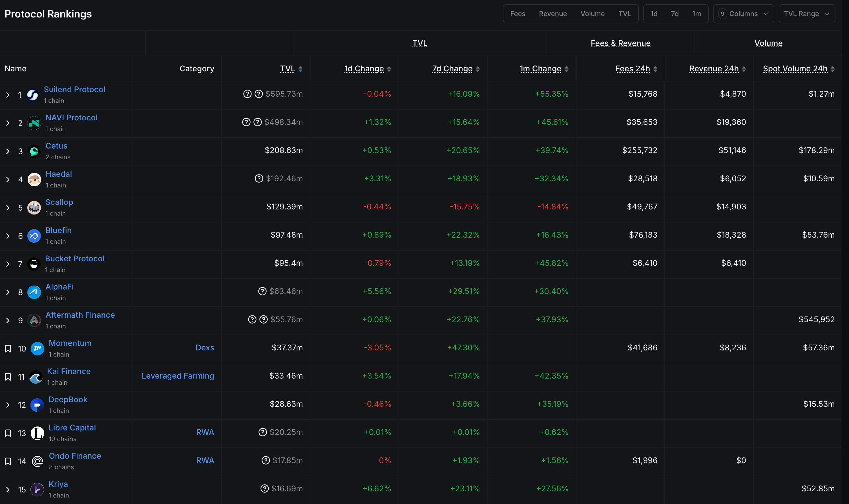Viewport: 849px width, 504px height.
Task: Bookmark the Momentum protocol row
Action: (8, 348)
